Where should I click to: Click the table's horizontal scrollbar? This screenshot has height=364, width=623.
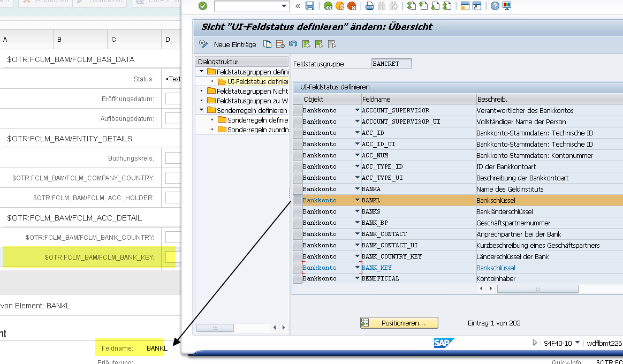[537, 289]
